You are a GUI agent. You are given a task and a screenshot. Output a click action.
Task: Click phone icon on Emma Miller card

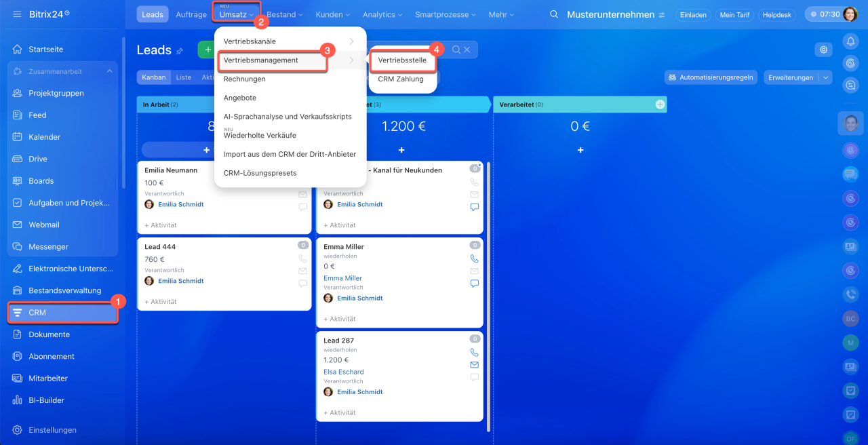click(x=474, y=258)
